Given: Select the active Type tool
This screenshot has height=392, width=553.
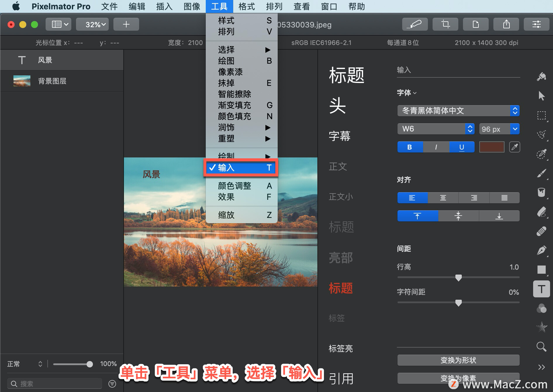Looking at the screenshot, I should coord(541,289).
